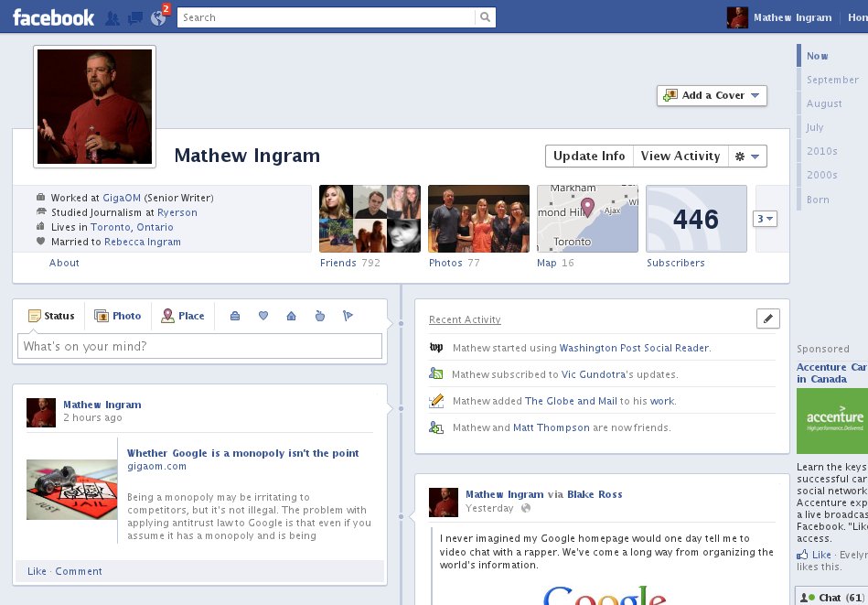Select the Work and Education briefcase icon
Image resolution: width=868 pixels, height=605 pixels.
[235, 316]
